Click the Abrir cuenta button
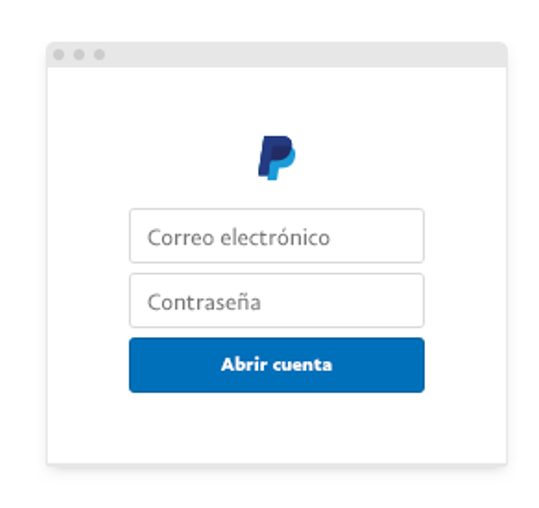Image resolution: width=539 pixels, height=508 pixels. pyautogui.click(x=277, y=365)
